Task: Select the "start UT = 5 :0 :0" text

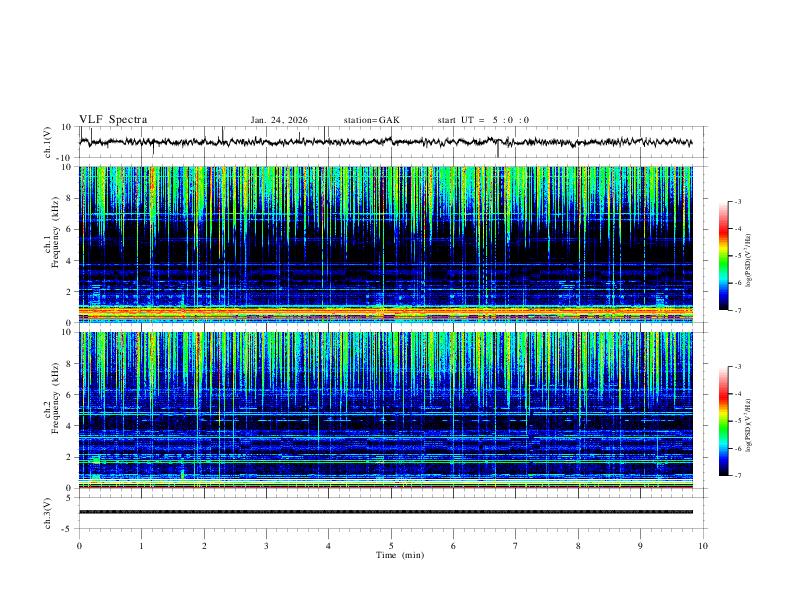Action: pos(483,120)
